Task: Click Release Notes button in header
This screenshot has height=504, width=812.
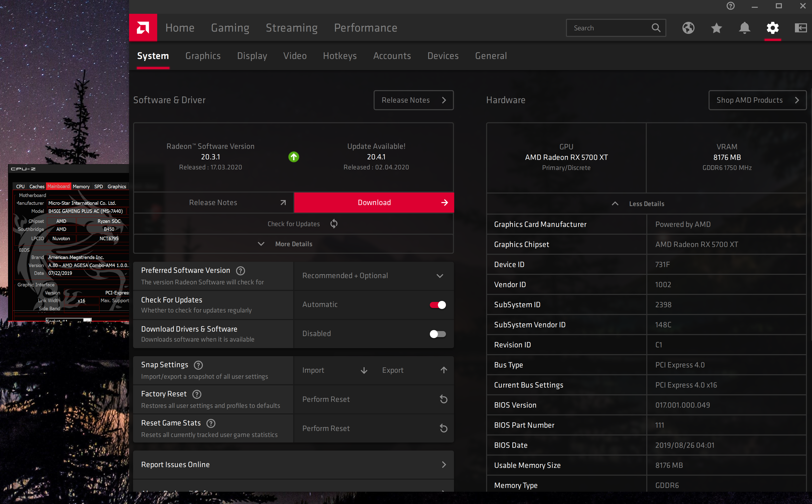Action: pos(414,100)
